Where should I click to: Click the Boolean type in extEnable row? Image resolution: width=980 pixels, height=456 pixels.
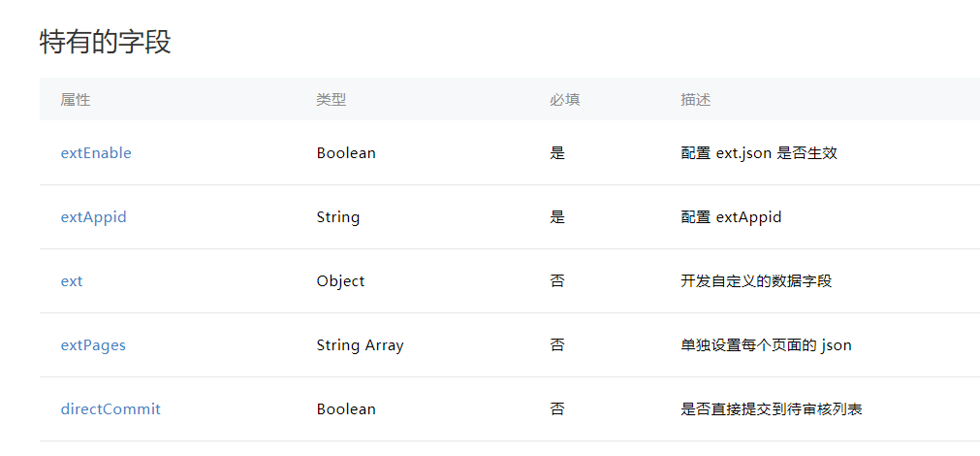[x=346, y=152]
